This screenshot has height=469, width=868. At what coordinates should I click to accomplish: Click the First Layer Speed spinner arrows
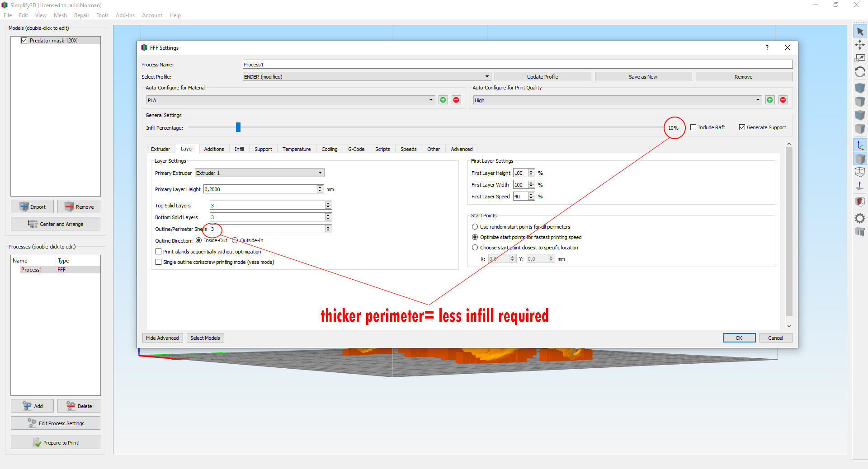(531, 197)
